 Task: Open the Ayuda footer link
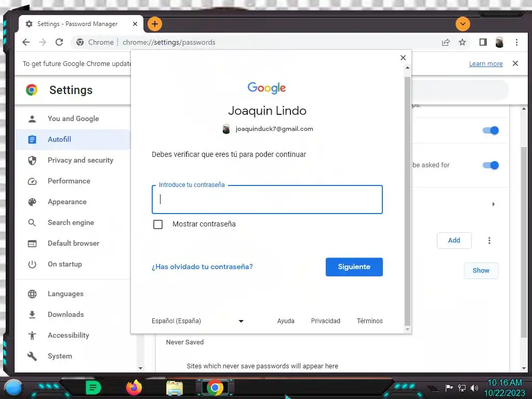pos(286,321)
